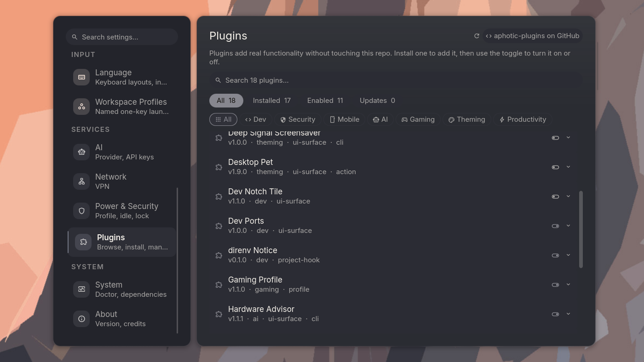The height and width of the screenshot is (362, 644).
Task: Filter plugins by Security category
Action: coord(298,119)
